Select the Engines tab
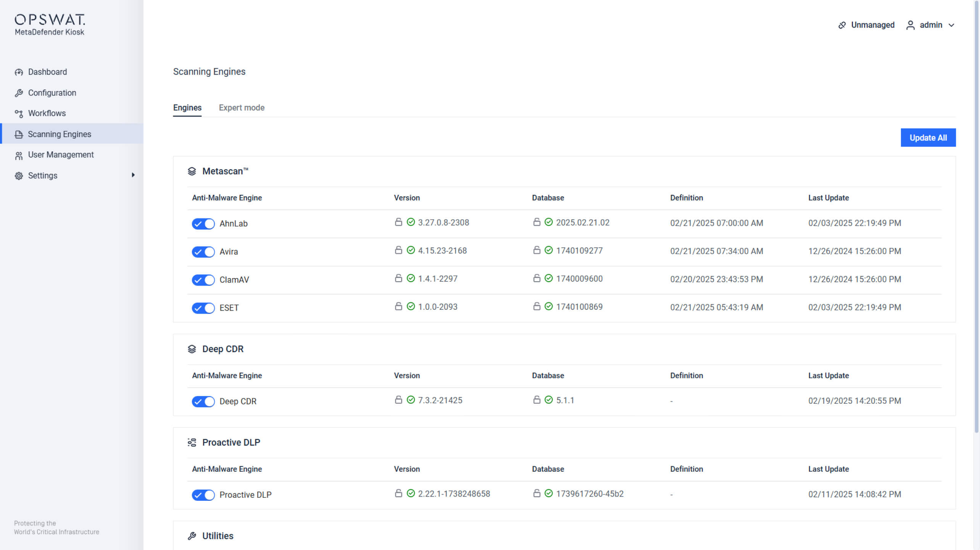The width and height of the screenshot is (980, 550). 187,108
